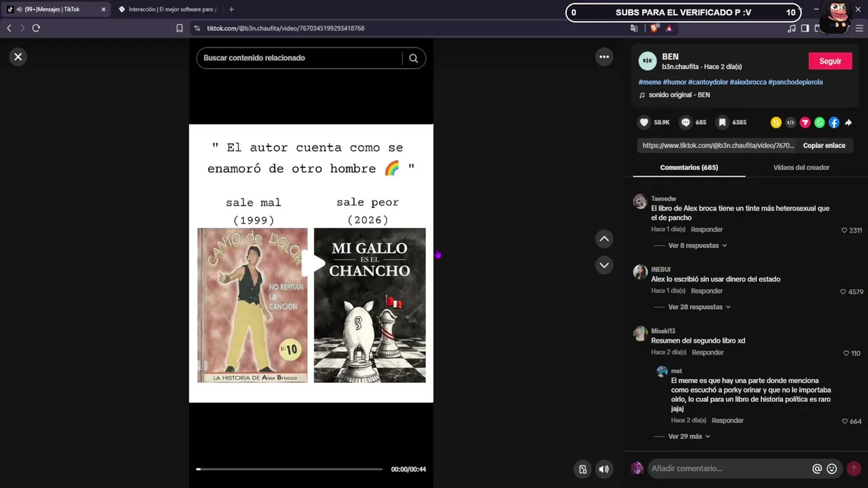Like INEBUI's comment heart
Viewport: 868px width, 488px height.
844,292
